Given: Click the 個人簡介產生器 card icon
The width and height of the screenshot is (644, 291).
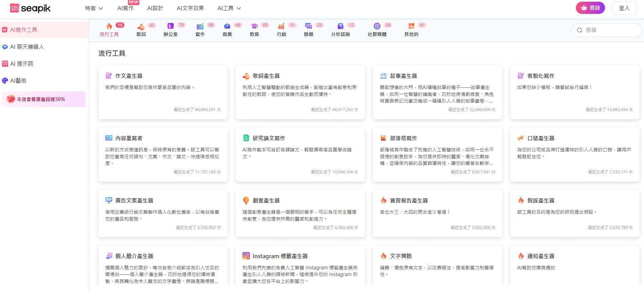Looking at the screenshot, I should pyautogui.click(x=109, y=256).
